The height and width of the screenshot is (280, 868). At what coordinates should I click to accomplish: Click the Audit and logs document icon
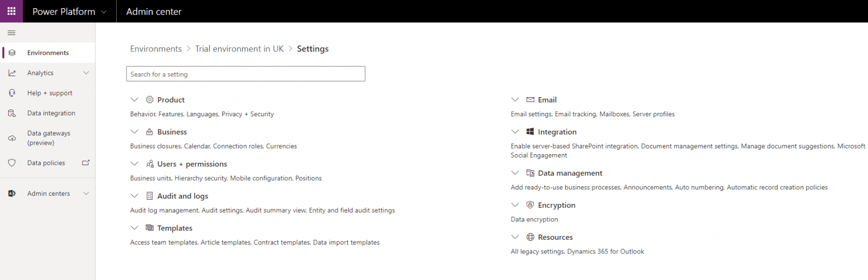click(x=150, y=195)
